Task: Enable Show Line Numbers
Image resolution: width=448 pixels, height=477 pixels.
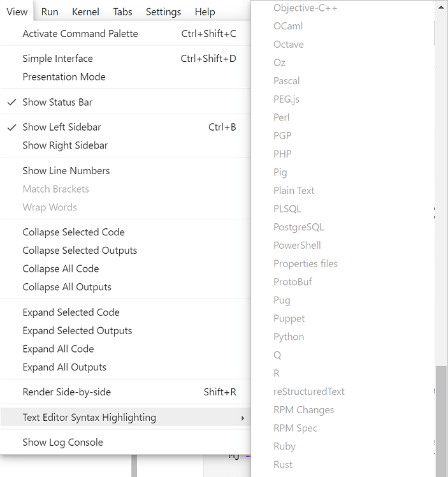Action: [66, 171]
